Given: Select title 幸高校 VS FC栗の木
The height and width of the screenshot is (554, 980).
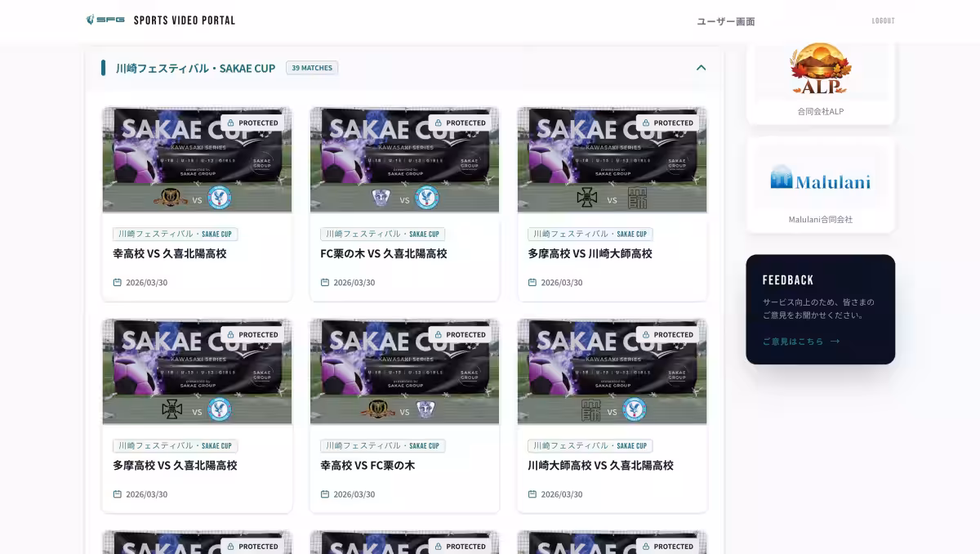Looking at the screenshot, I should [x=367, y=465].
